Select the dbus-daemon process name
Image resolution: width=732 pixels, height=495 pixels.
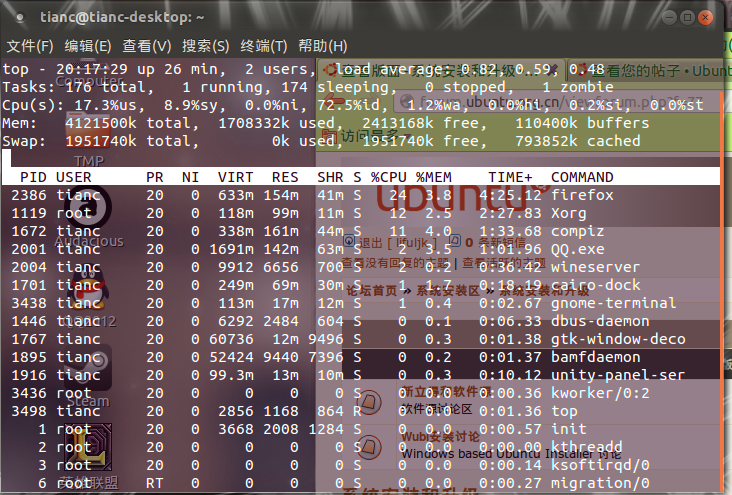click(x=600, y=321)
